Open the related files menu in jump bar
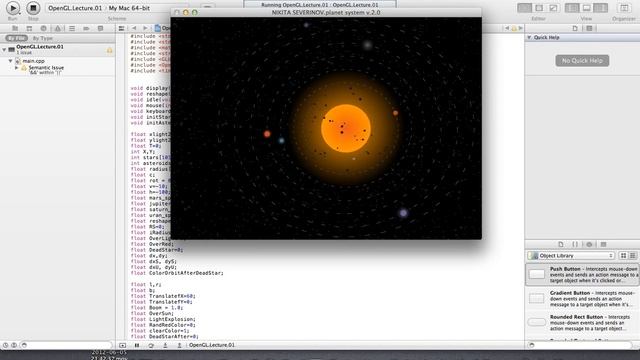The height and width of the screenshot is (360, 640). click(x=121, y=28)
